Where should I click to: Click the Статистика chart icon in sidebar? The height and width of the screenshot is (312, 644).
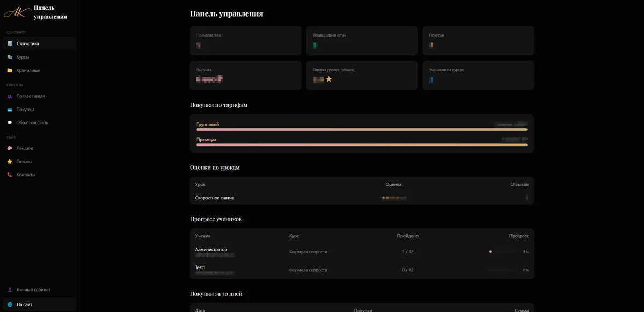point(10,43)
